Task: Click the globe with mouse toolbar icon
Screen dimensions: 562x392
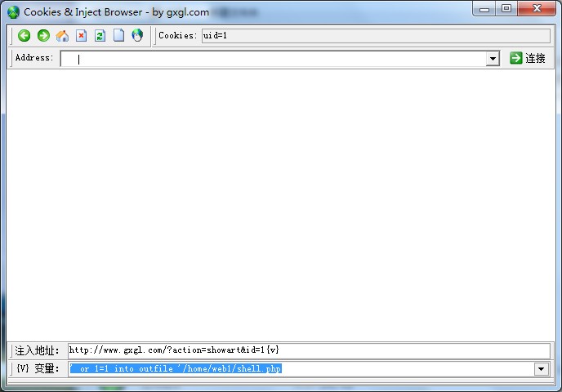Action: tap(137, 35)
